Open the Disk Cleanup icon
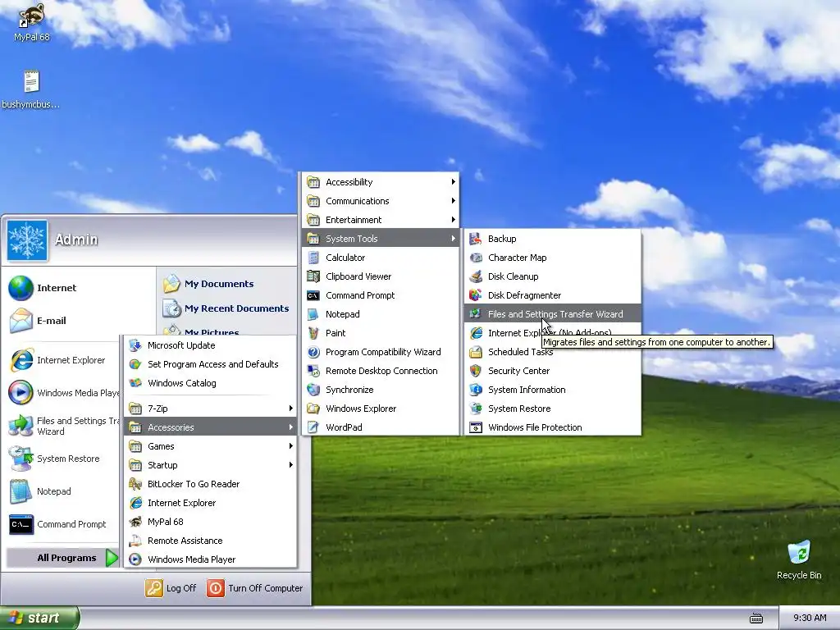The height and width of the screenshot is (630, 840). coord(476,276)
